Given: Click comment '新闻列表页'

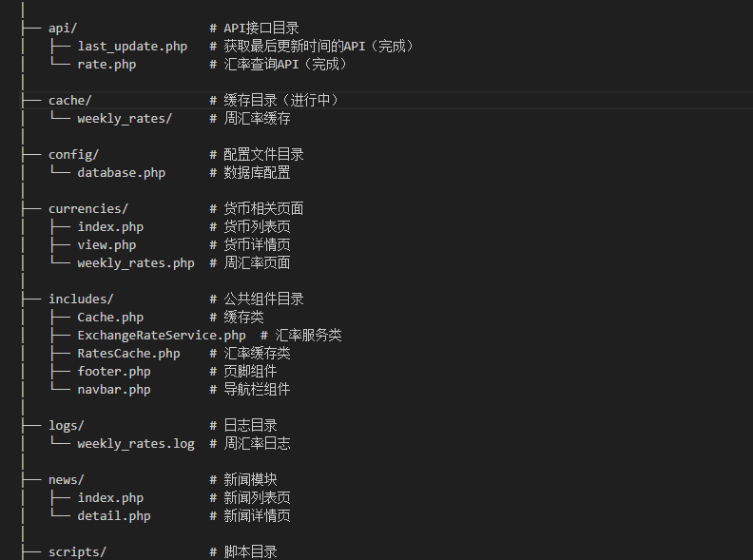Looking at the screenshot, I should (x=257, y=498).
